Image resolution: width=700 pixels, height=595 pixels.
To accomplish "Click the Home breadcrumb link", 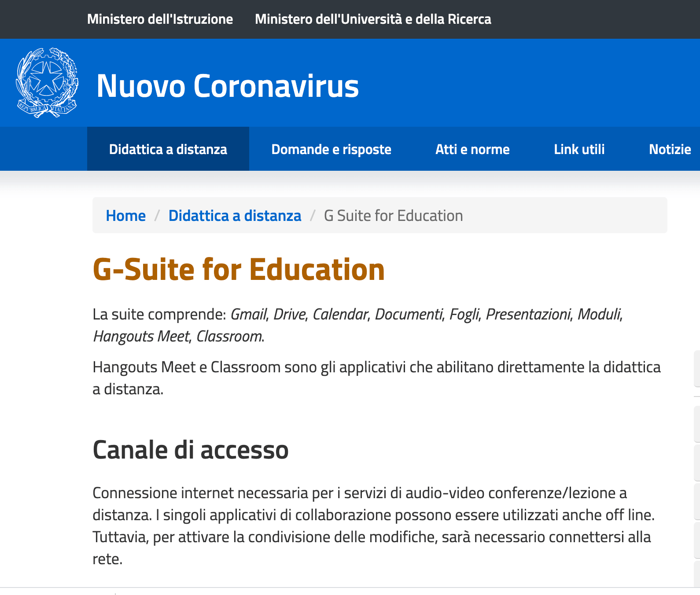I will [126, 216].
